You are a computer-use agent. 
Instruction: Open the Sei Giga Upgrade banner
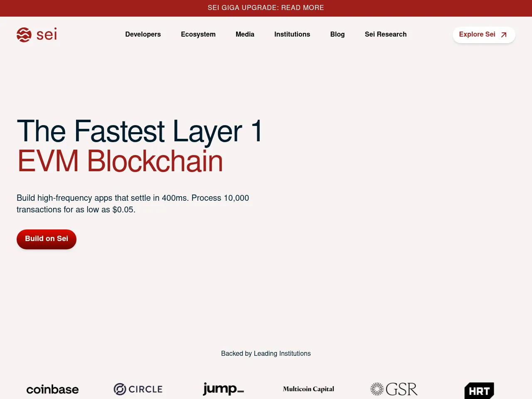[x=266, y=8]
